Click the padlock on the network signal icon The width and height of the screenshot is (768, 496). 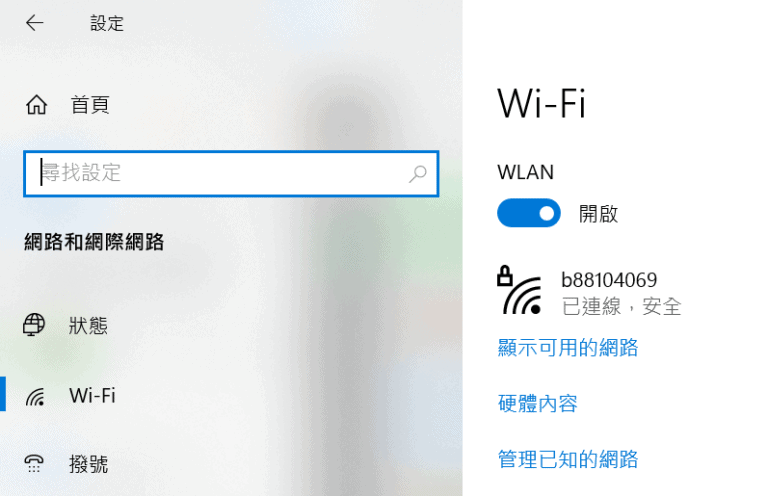[x=504, y=276]
